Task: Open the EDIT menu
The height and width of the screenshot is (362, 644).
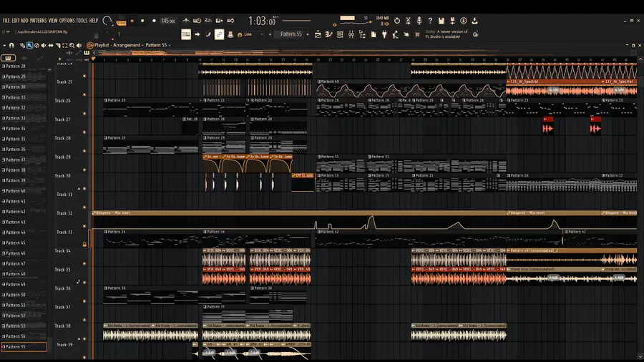Action: tap(16, 21)
